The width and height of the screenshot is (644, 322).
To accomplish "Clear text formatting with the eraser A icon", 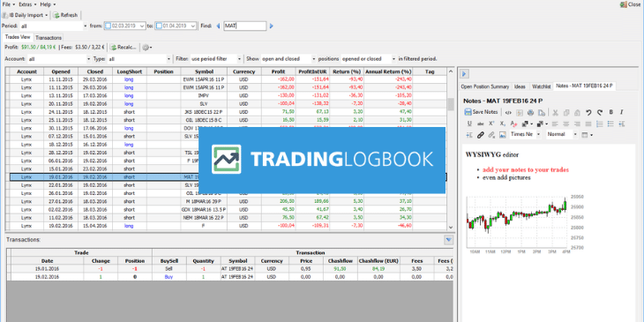I will 513,124.
